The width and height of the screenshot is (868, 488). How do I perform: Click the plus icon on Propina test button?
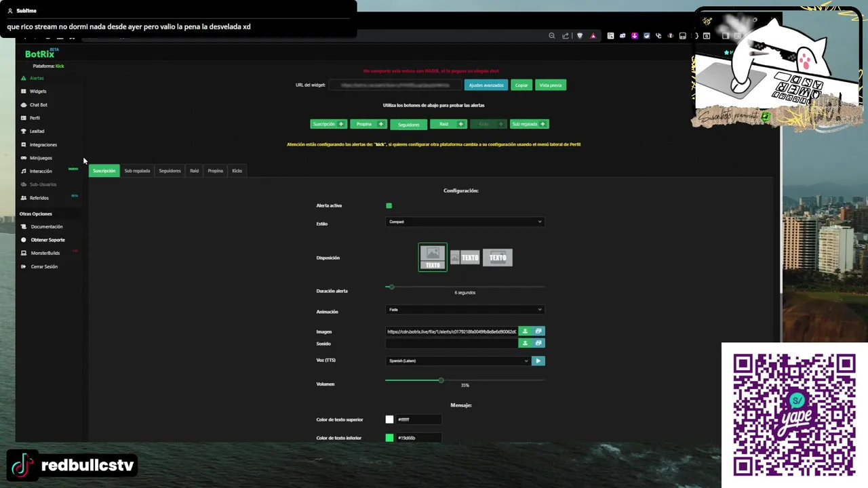point(381,124)
